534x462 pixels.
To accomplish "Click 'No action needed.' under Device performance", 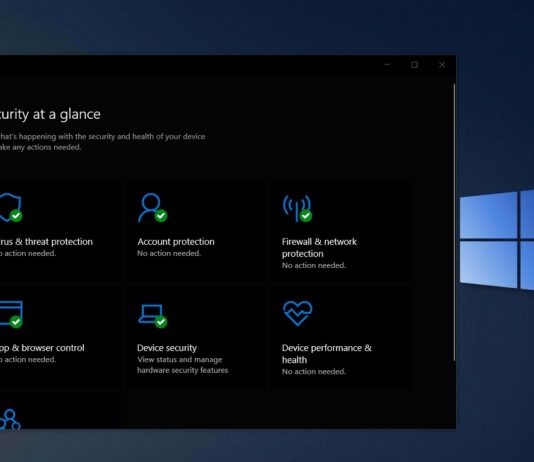I will [314, 371].
